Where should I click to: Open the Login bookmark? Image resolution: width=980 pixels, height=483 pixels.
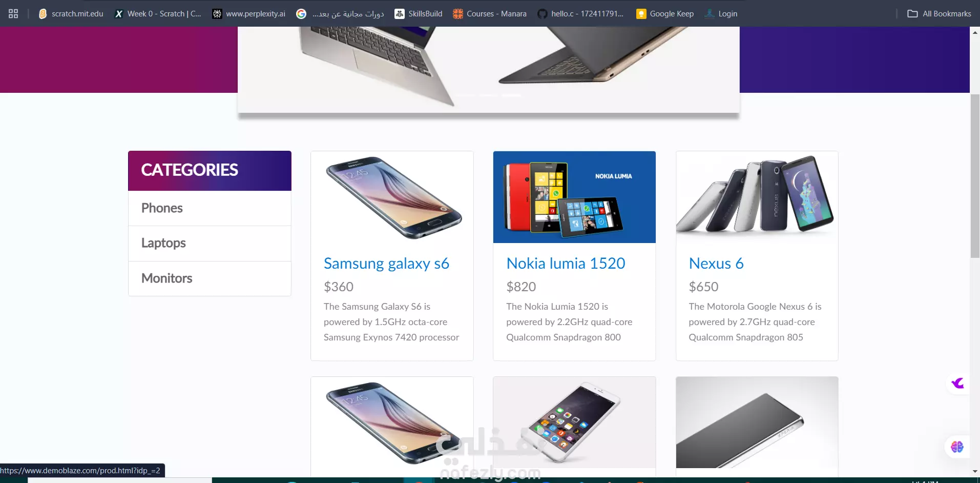(x=721, y=14)
